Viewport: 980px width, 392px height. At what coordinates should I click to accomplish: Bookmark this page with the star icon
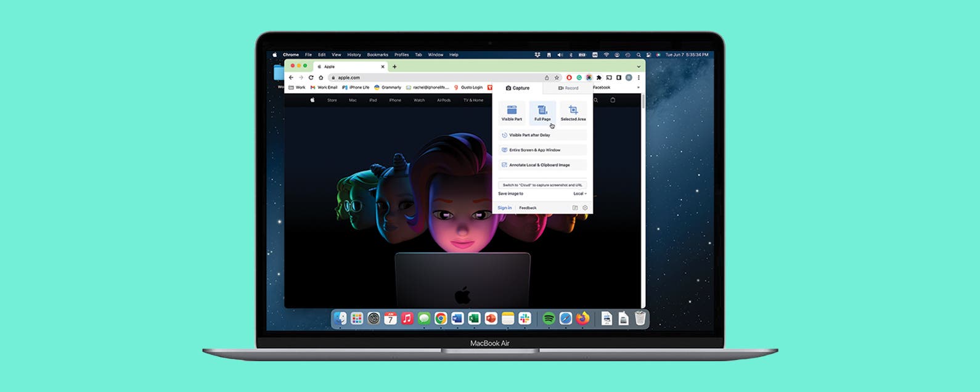pyautogui.click(x=557, y=78)
